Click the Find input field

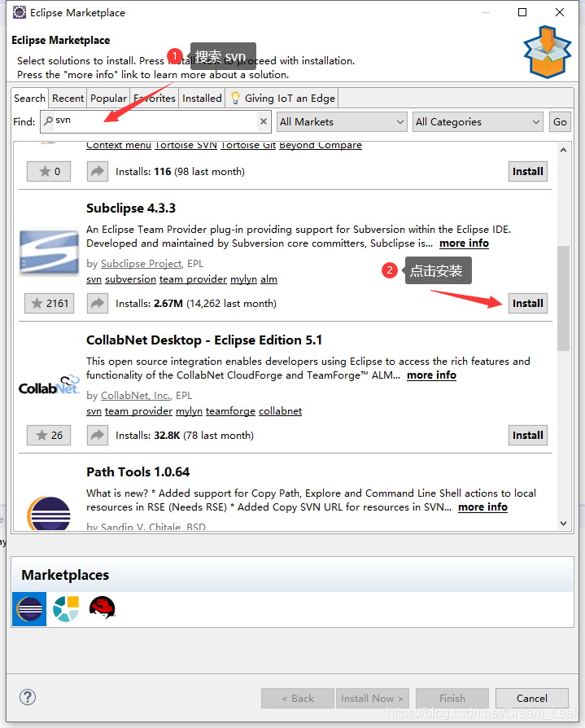(156, 121)
